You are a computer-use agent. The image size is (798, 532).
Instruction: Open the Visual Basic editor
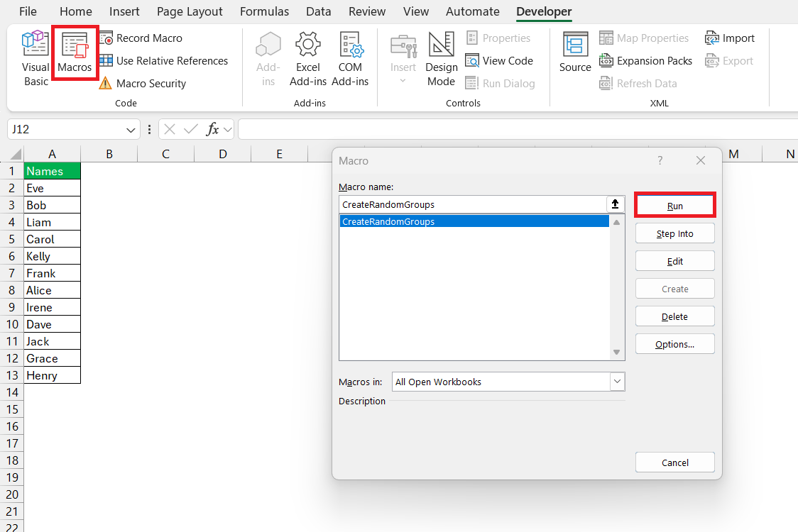(x=35, y=58)
